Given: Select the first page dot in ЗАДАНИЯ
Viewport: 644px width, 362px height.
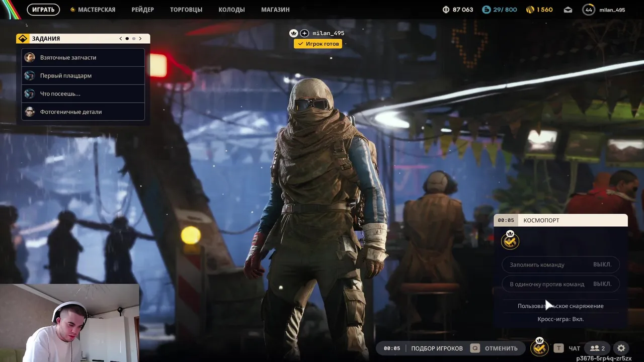Looking at the screenshot, I should click(127, 39).
